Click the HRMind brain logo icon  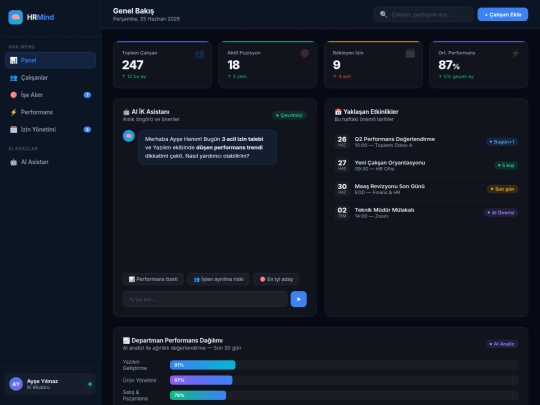pyautogui.click(x=15, y=17)
